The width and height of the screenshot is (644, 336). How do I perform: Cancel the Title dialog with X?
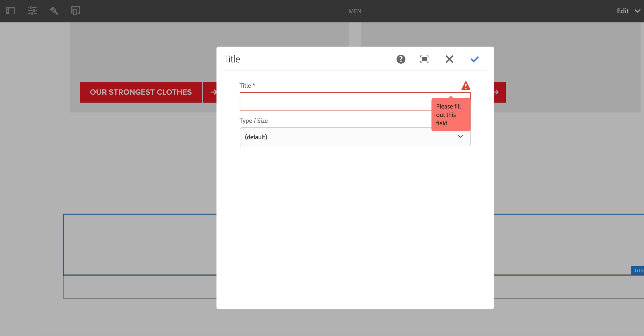click(x=449, y=59)
